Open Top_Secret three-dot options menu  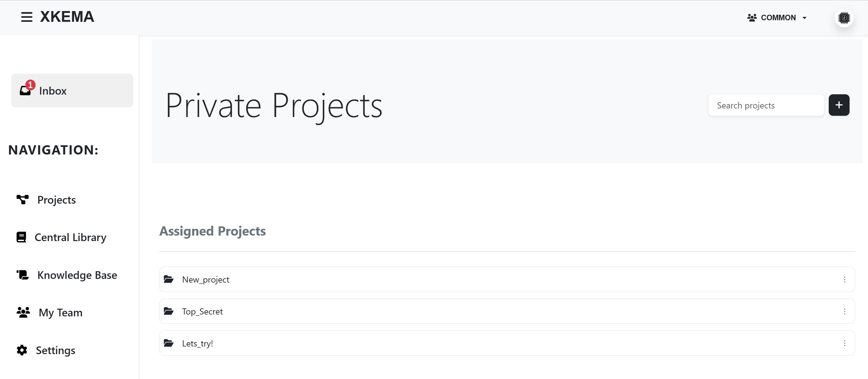(844, 311)
